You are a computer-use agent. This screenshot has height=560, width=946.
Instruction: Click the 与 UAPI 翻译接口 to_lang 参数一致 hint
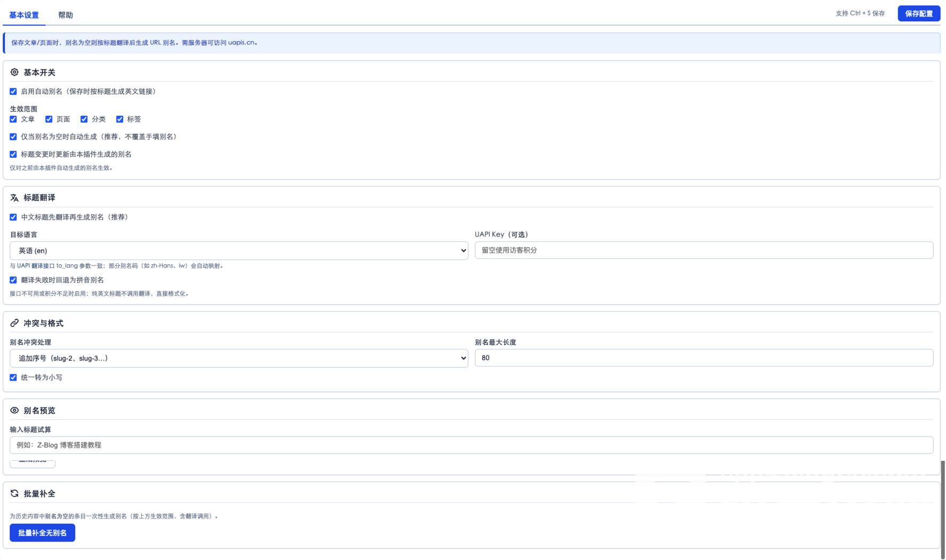tap(117, 266)
